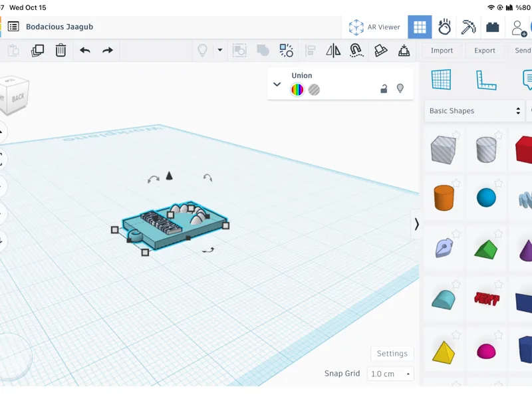Select the striped Hole swatch
Screen dimensions: 532x399
(x=314, y=90)
